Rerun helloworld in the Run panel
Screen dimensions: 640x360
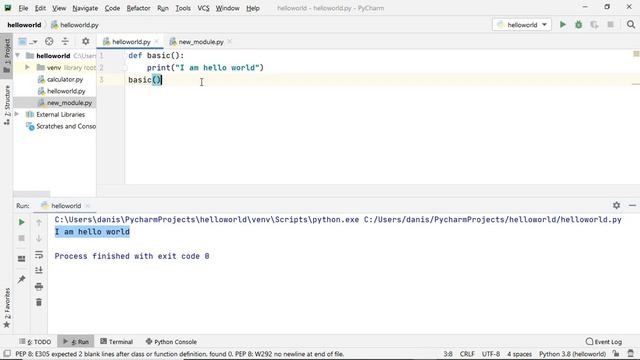pos(22,222)
